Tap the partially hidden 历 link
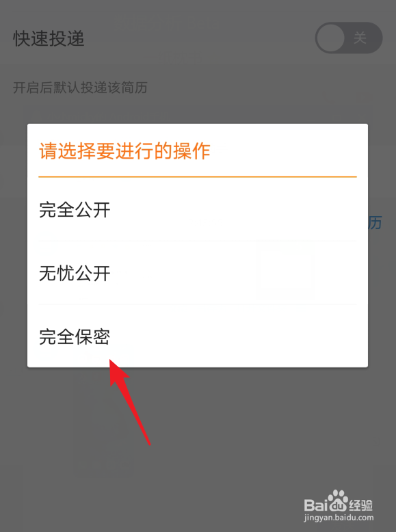 tap(375, 222)
